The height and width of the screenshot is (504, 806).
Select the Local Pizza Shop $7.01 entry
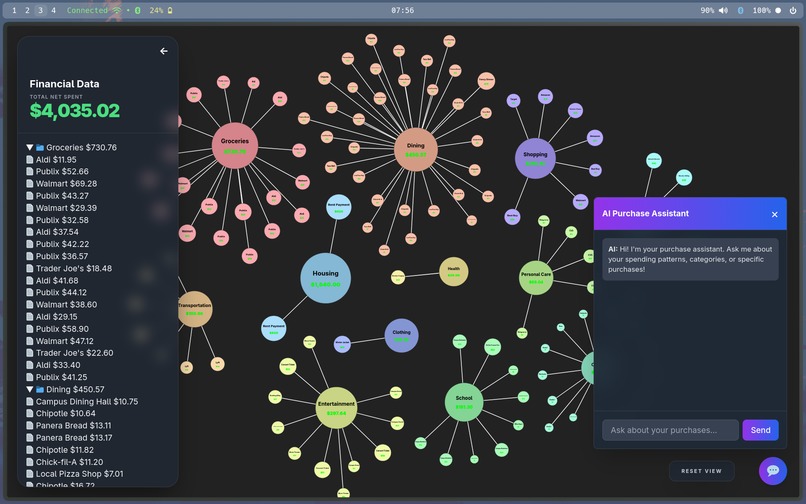point(75,474)
